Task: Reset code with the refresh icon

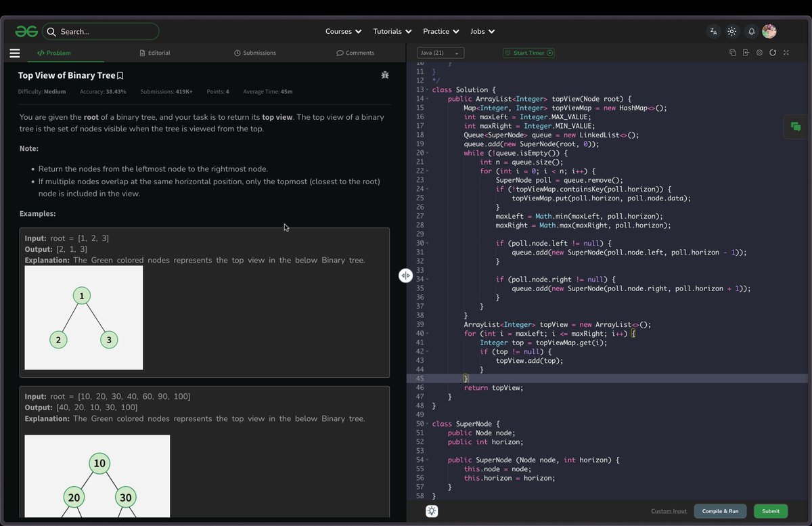Action: [773, 53]
